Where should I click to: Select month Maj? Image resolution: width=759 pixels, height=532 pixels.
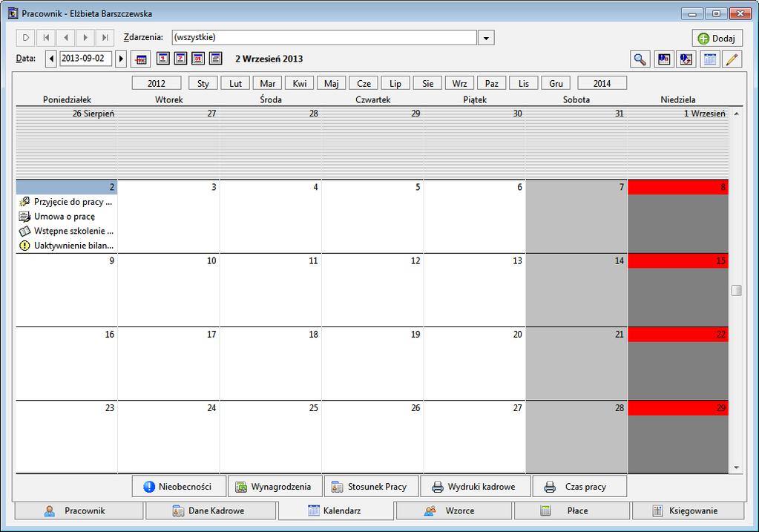pyautogui.click(x=332, y=83)
